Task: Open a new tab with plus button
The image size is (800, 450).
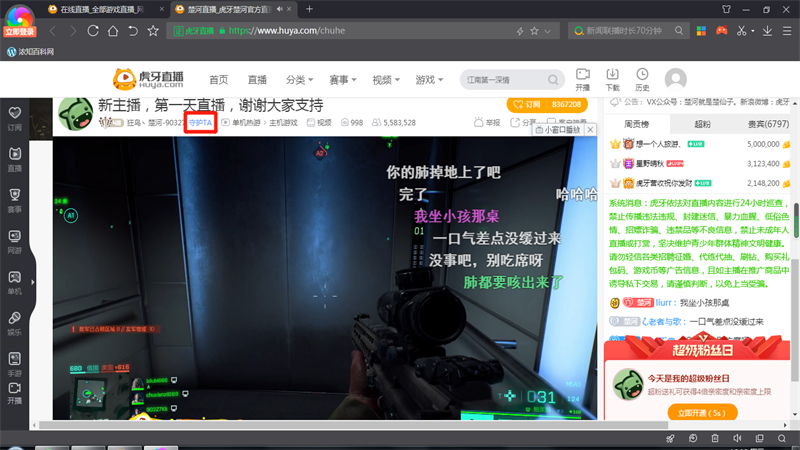Action: 309,9
